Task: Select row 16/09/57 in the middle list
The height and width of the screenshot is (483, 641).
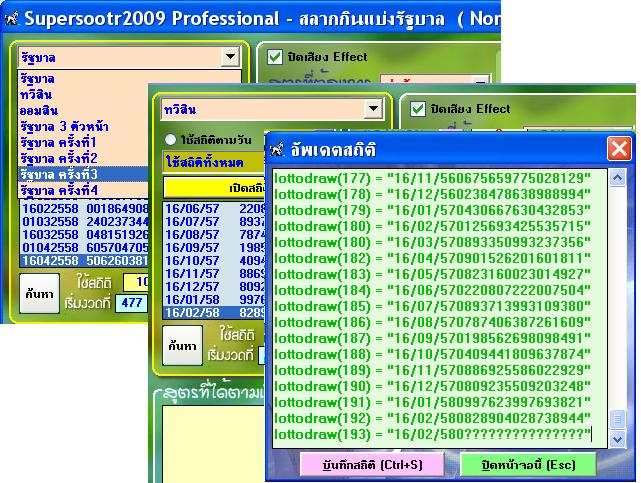Action: [214, 248]
